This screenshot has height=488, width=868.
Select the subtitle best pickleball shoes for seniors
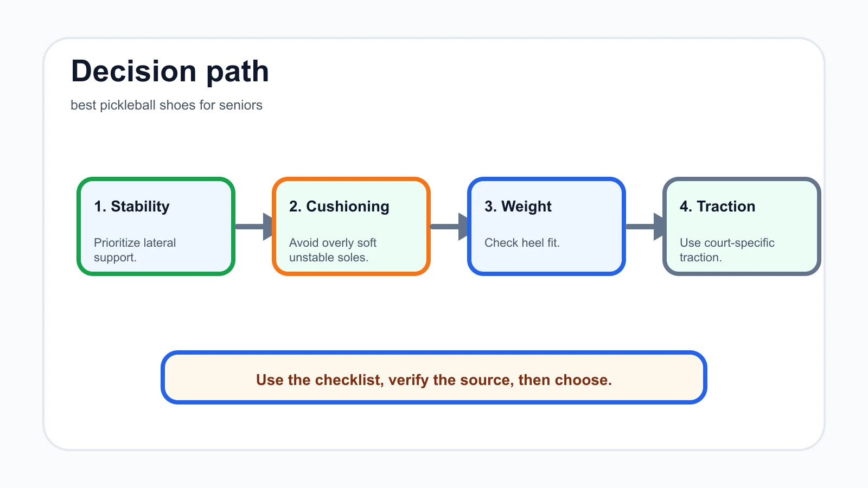pos(167,105)
